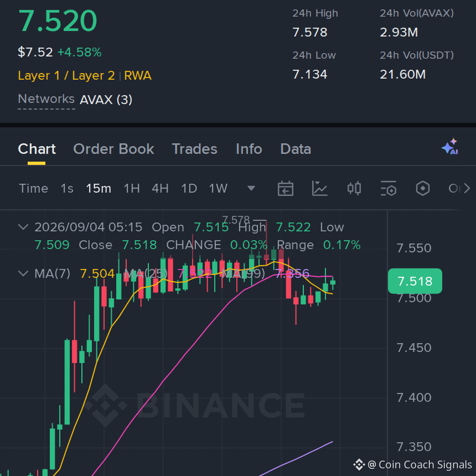Image resolution: width=476 pixels, height=476 pixels.
Task: Switch to the Order Book tab
Action: tap(114, 149)
